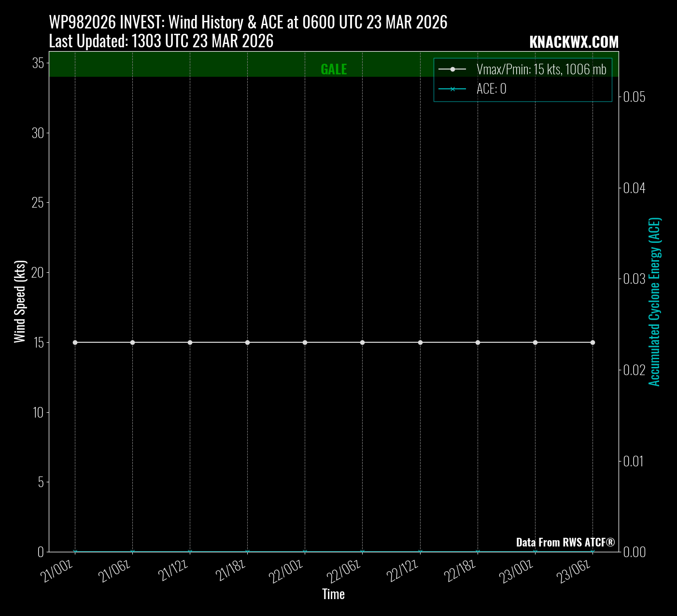Screen dimensions: 677x616
Task: Click the wind data point at 21/00z
Action: (75, 342)
